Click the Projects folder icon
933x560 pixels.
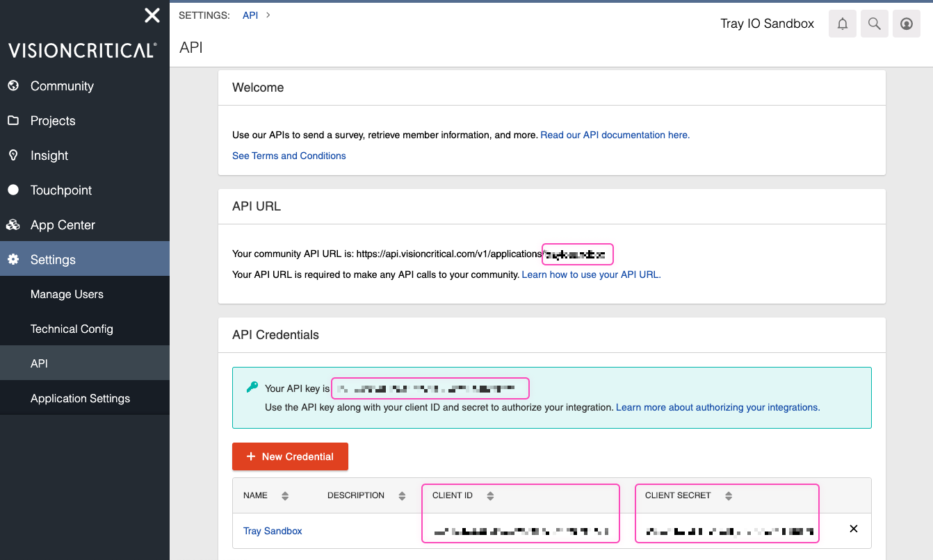click(13, 121)
